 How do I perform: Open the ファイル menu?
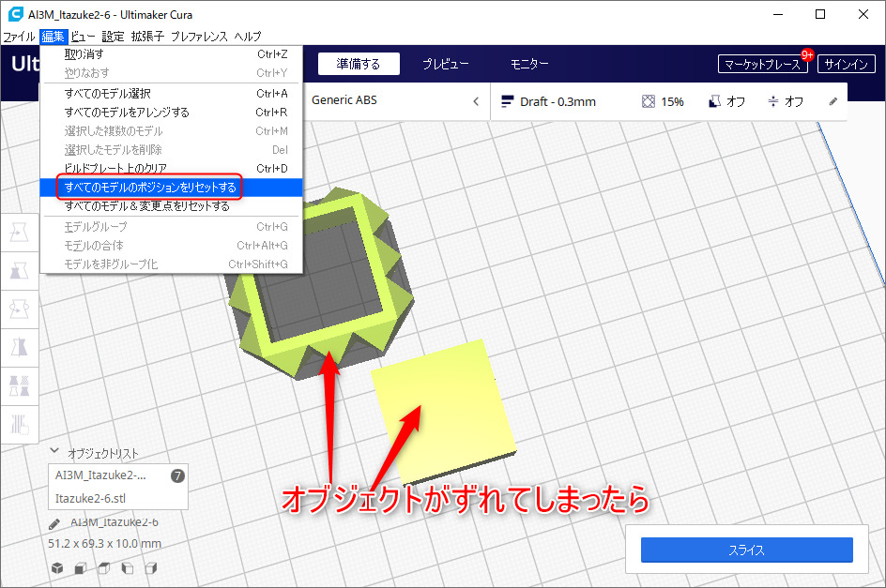click(19, 37)
